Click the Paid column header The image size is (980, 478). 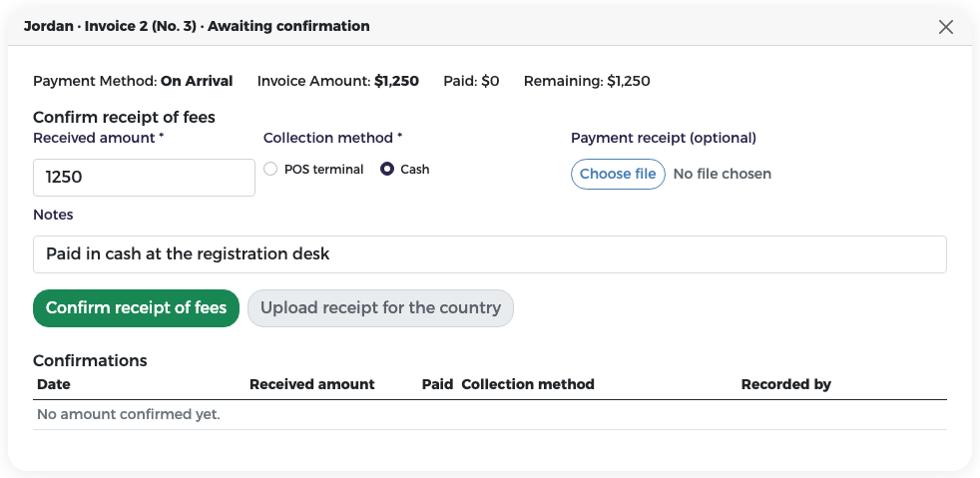click(x=437, y=384)
